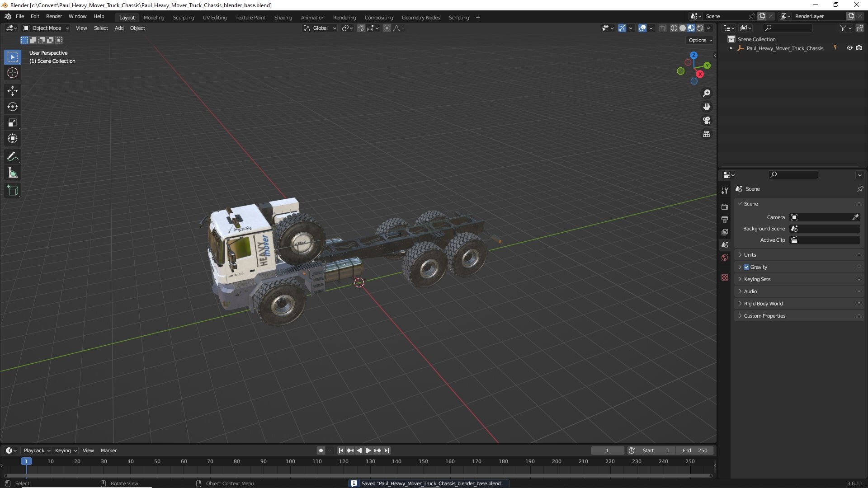The height and width of the screenshot is (488, 868).
Task: Open the View Layer properties tab
Action: coord(725,232)
